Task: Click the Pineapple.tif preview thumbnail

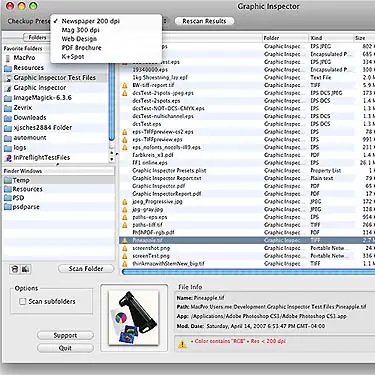Action: pos(134,317)
